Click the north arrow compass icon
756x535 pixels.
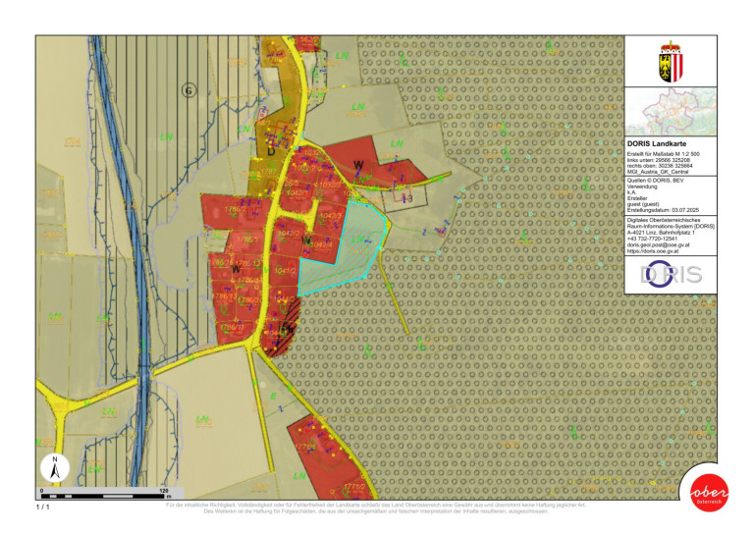[x=54, y=467]
